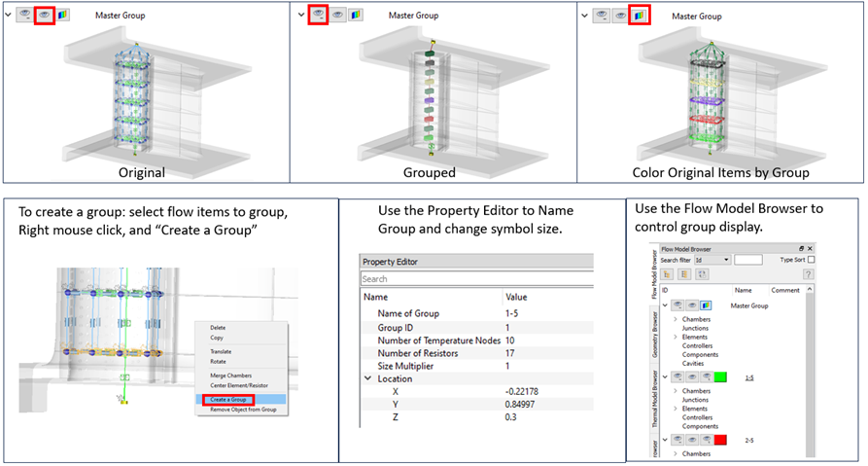Click the color-by-group icon in the Original panel
The image size is (868, 466).
[x=62, y=16]
